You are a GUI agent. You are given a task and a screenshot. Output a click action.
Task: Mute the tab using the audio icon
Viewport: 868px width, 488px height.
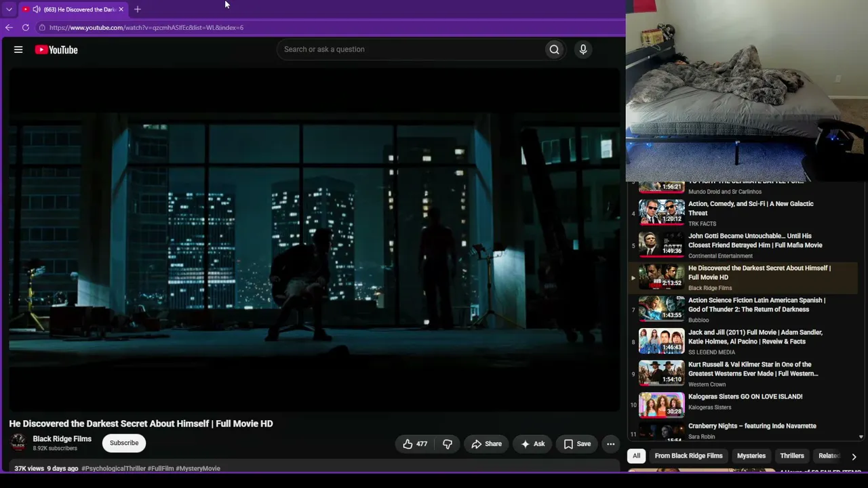pos(37,9)
